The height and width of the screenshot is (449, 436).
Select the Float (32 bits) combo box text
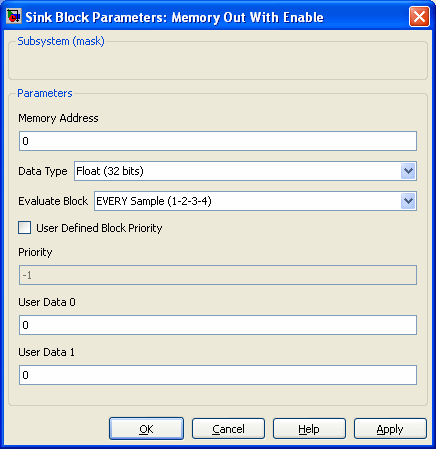[x=110, y=171]
